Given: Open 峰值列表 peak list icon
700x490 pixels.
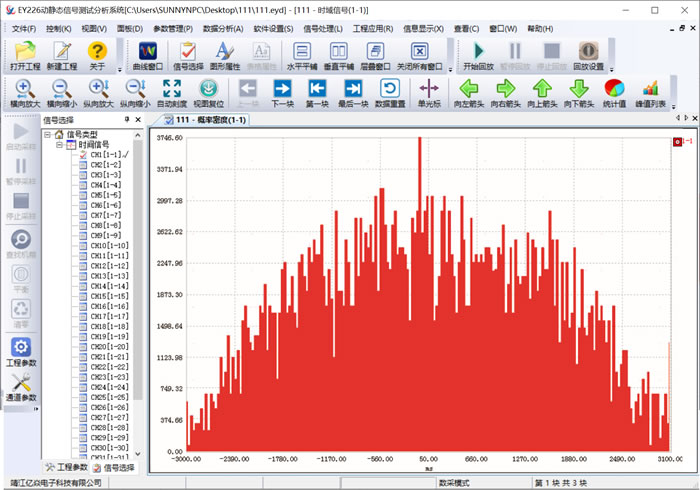Looking at the screenshot, I should coord(650,88).
